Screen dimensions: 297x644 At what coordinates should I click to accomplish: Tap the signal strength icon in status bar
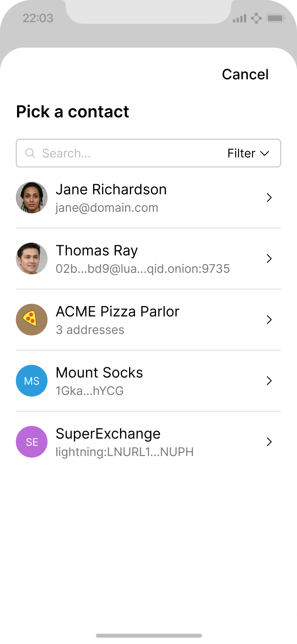240,18
